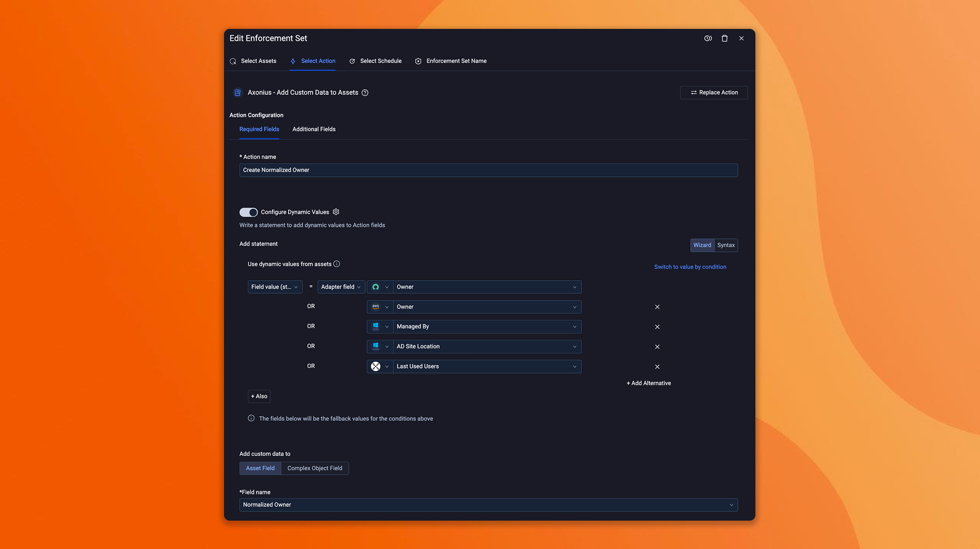980x549 pixels.
Task: Click into the Action name input field
Action: (488, 170)
